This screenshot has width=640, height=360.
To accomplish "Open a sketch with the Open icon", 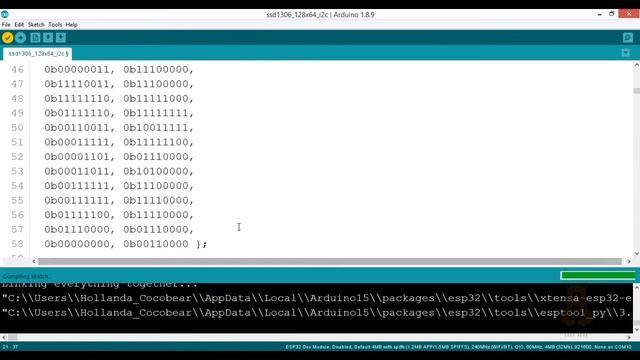I will click(48, 38).
